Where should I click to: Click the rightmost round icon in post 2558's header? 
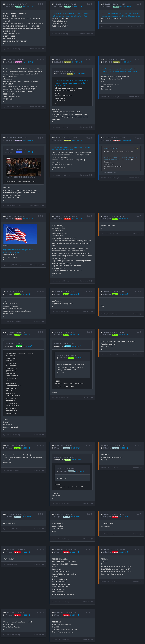pos(92,4)
